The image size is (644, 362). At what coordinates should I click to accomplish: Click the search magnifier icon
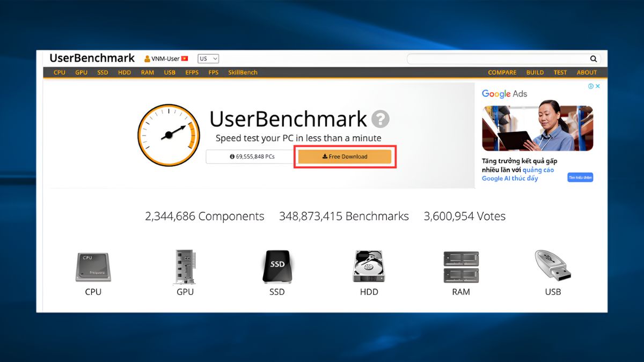point(594,59)
